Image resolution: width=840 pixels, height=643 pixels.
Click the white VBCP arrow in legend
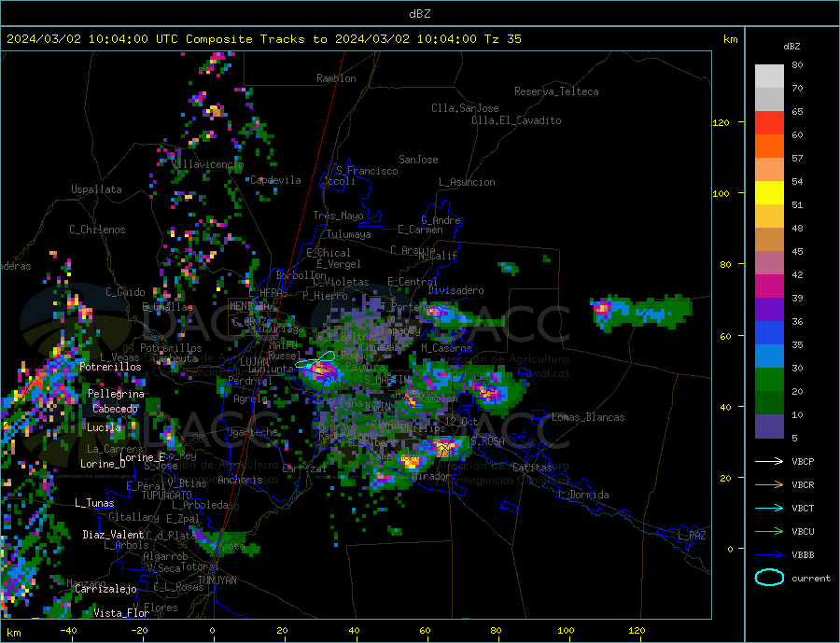[x=769, y=461]
